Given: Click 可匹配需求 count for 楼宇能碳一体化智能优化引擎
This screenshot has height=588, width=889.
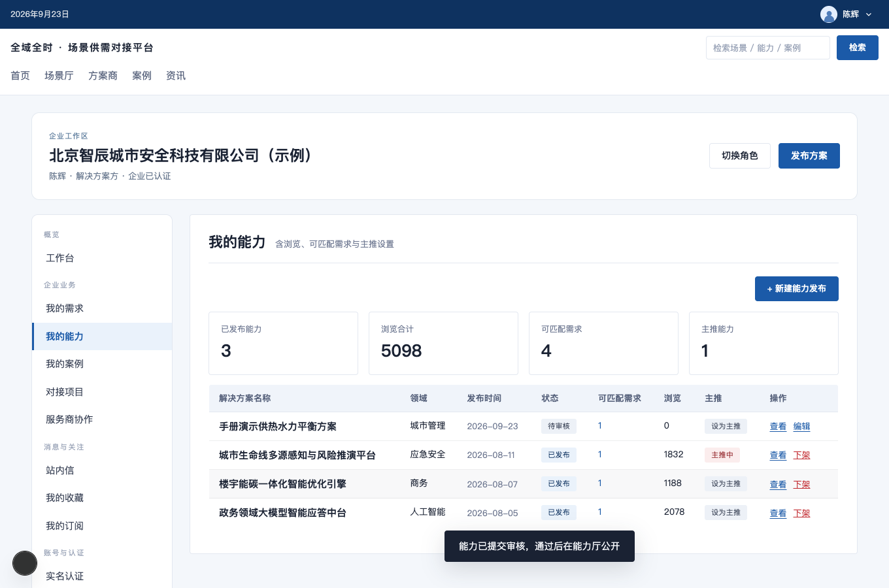Looking at the screenshot, I should click(x=600, y=483).
